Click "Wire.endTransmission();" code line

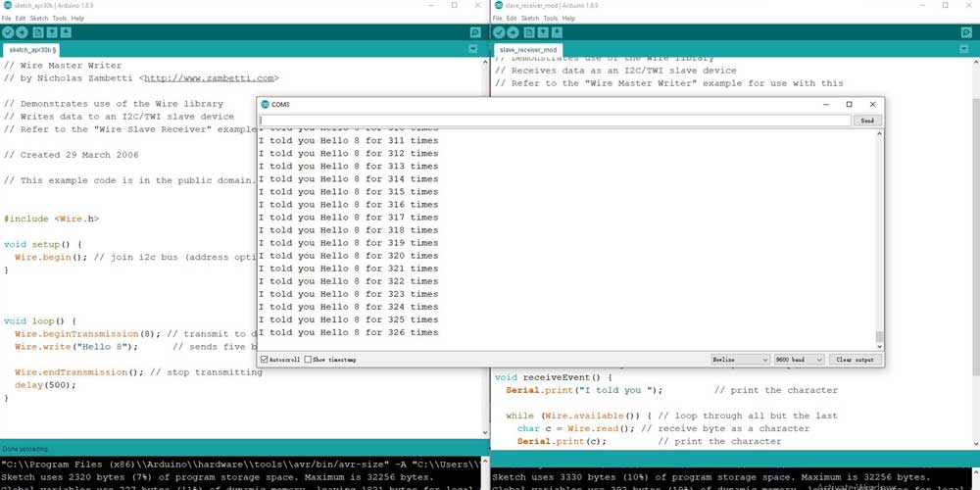click(79, 372)
